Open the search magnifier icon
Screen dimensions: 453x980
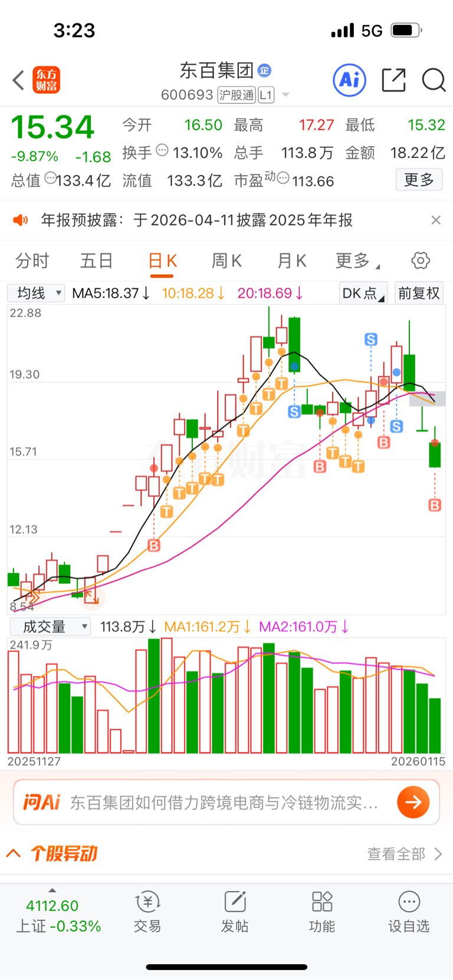click(x=434, y=80)
